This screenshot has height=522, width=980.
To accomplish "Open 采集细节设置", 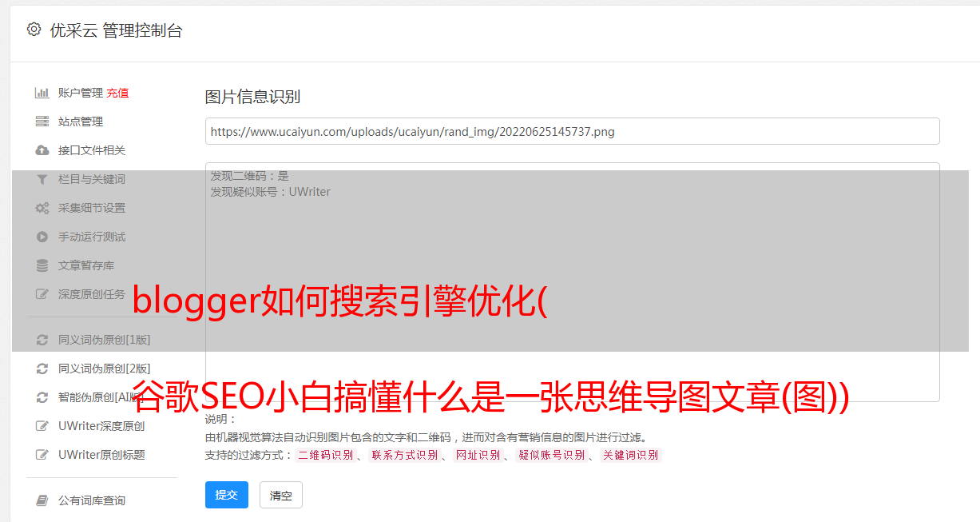I will click(x=92, y=208).
